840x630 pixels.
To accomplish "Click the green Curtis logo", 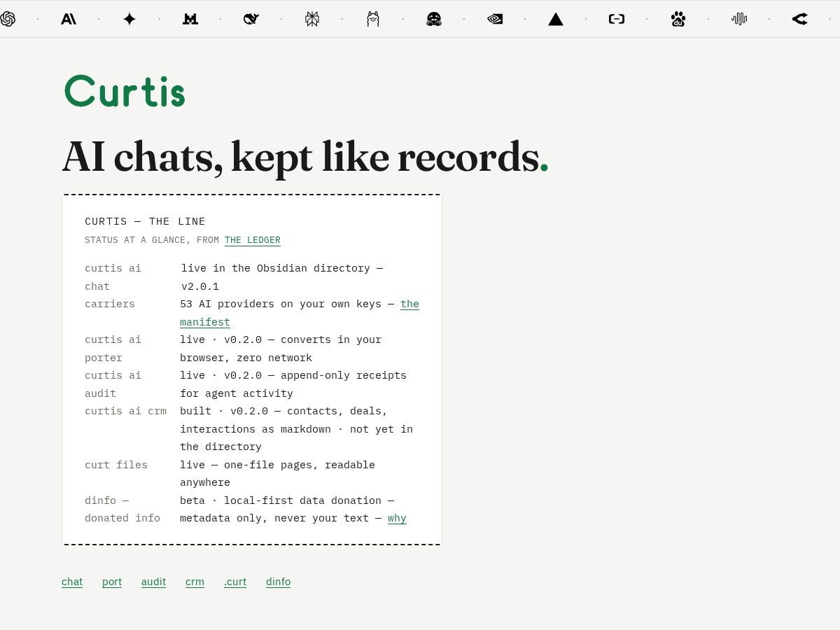I will pyautogui.click(x=125, y=92).
